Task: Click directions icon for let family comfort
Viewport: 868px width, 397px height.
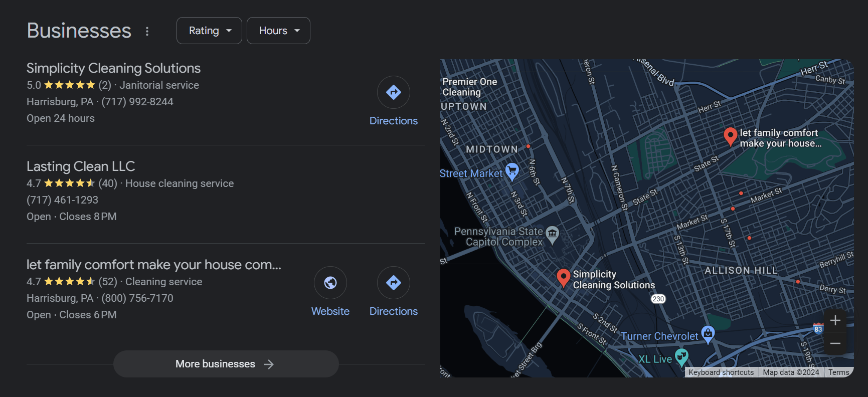Action: coord(394,283)
